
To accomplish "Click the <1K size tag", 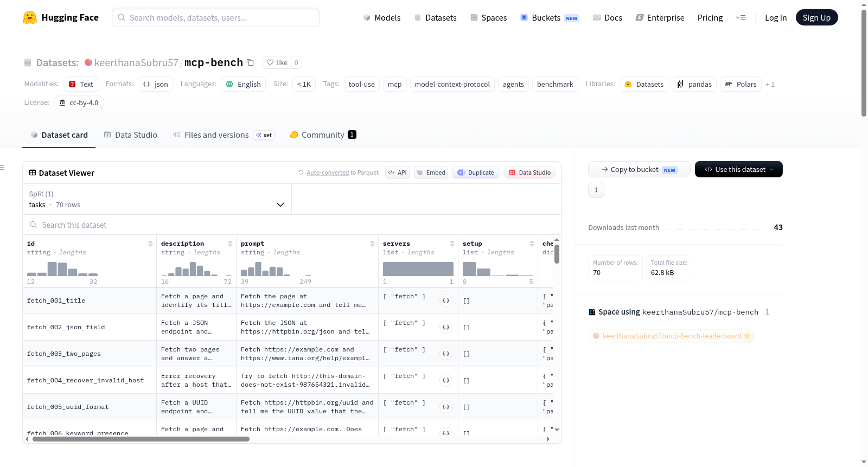I will click(304, 84).
